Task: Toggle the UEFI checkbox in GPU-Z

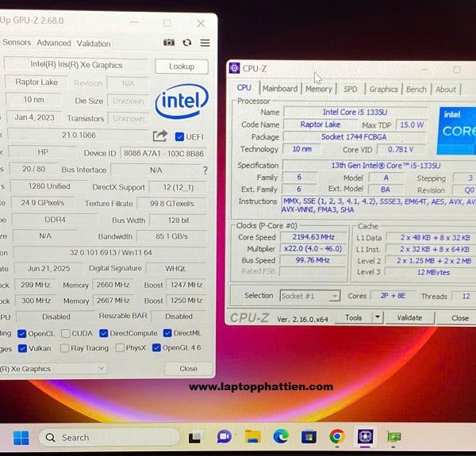Action: [x=180, y=137]
